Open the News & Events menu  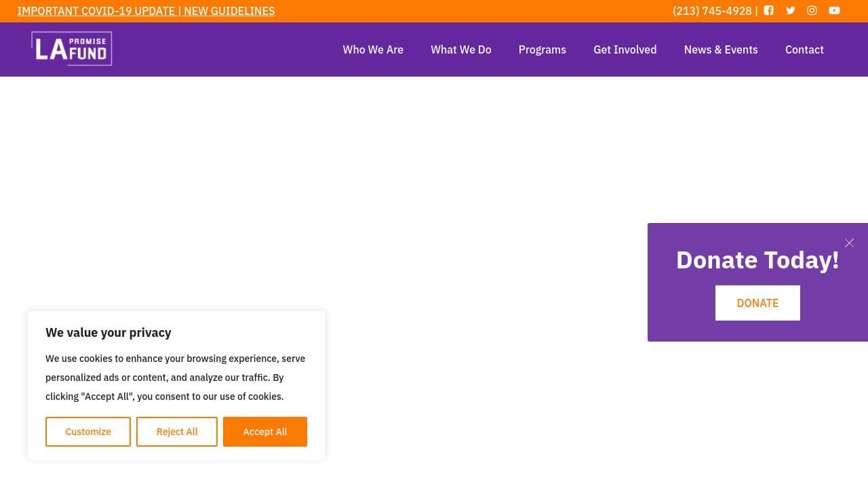(721, 49)
